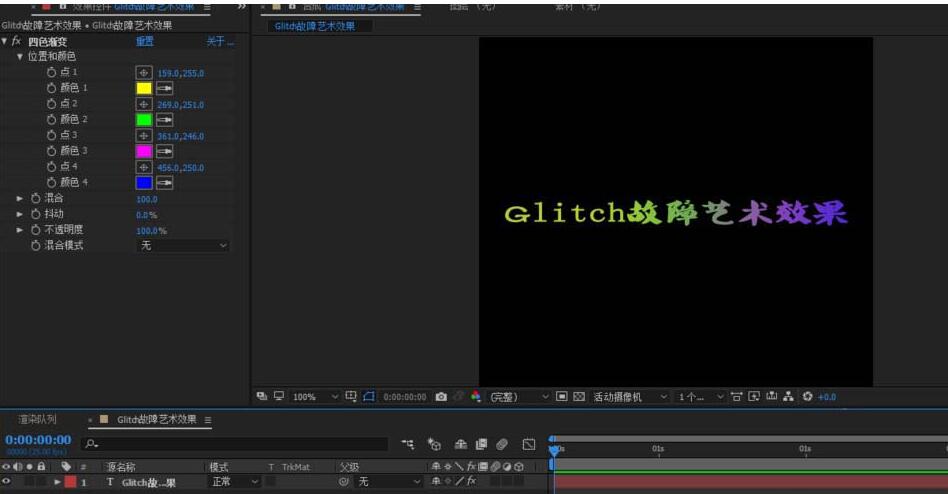
Task: Click the parent pick whip spiral icon
Action: pyautogui.click(x=344, y=482)
